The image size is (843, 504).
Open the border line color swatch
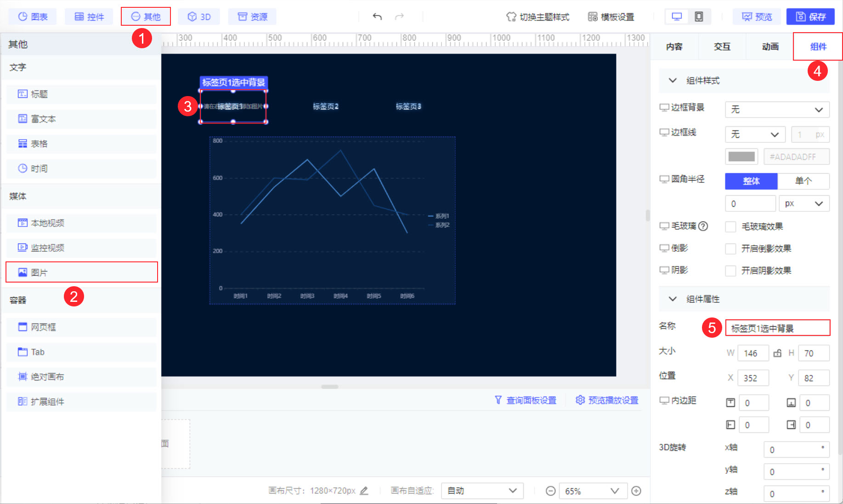pyautogui.click(x=741, y=157)
